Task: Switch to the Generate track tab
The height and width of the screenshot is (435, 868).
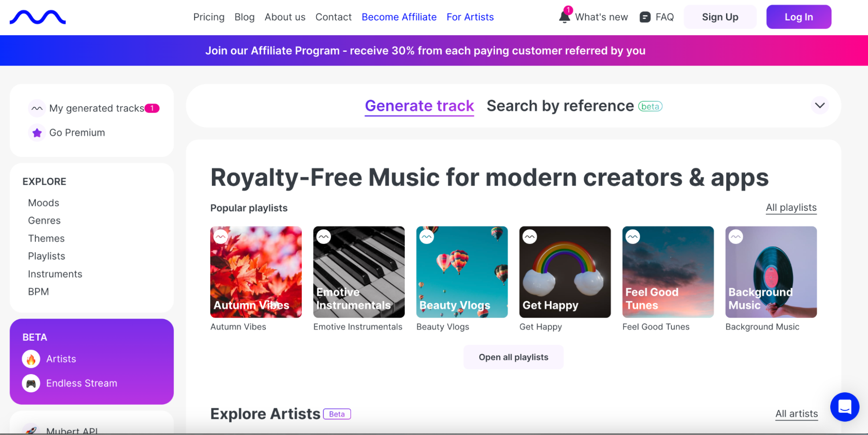Action: pos(419,106)
